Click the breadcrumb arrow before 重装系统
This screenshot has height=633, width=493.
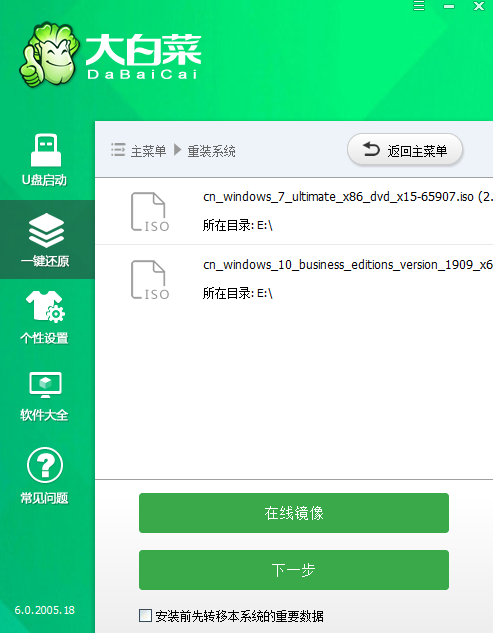tap(177, 150)
